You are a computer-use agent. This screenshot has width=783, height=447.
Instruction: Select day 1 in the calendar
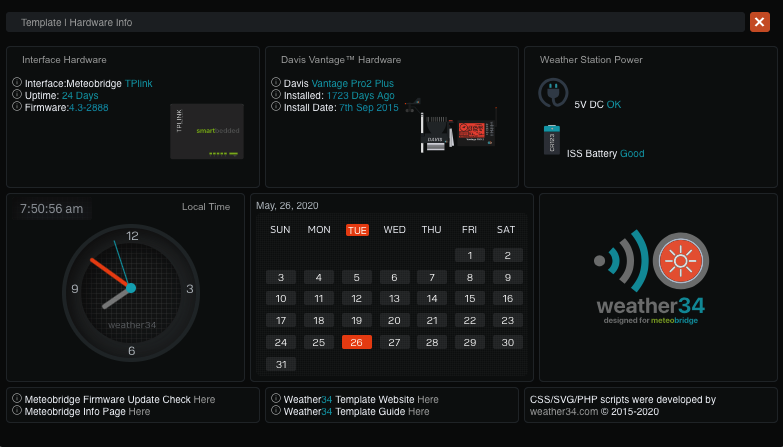pyautogui.click(x=470, y=255)
